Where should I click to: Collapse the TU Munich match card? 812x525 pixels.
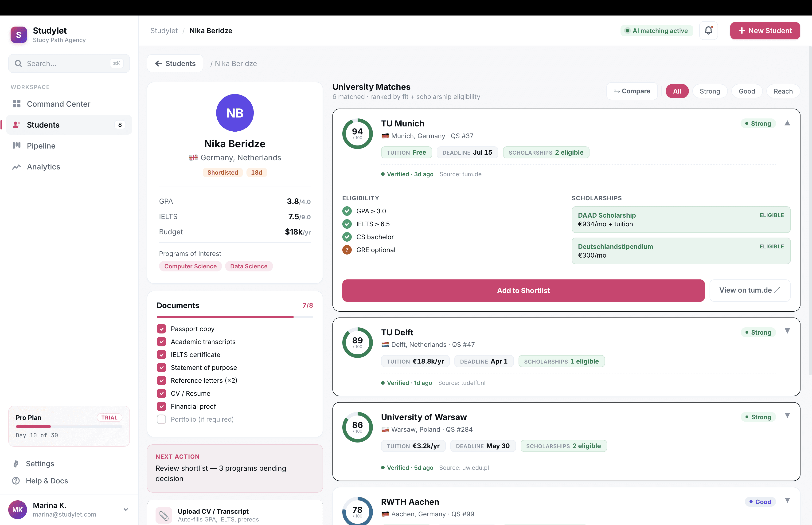click(787, 123)
